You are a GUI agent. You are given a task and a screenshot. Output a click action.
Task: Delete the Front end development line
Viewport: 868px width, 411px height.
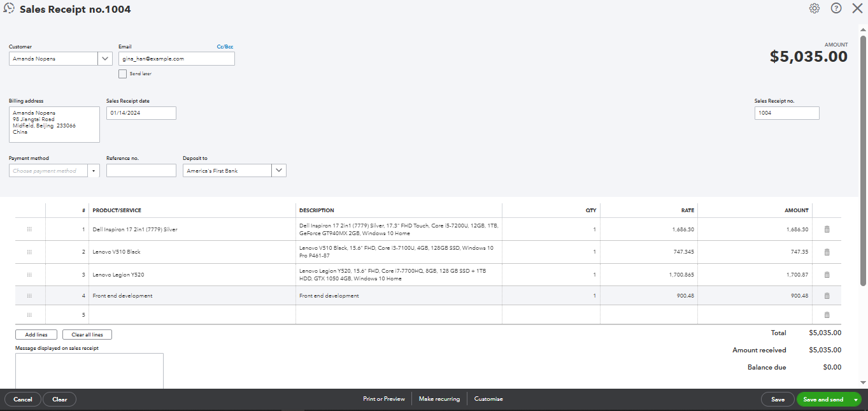[827, 296]
